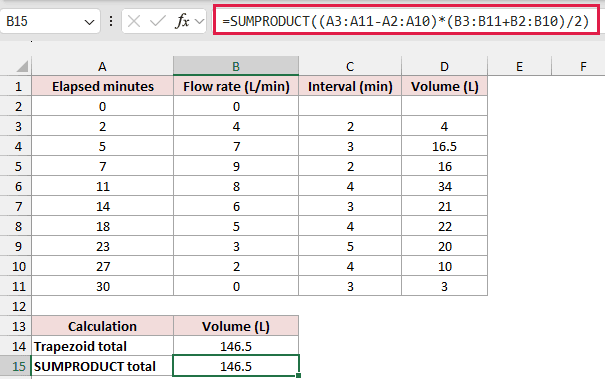Select elapsed minutes cell 18
This screenshot has height=379, width=605.
[102, 227]
